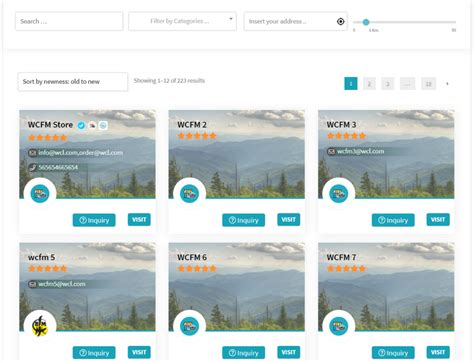
Task: Click the WCFM 7 star rating
Action: coord(346,269)
